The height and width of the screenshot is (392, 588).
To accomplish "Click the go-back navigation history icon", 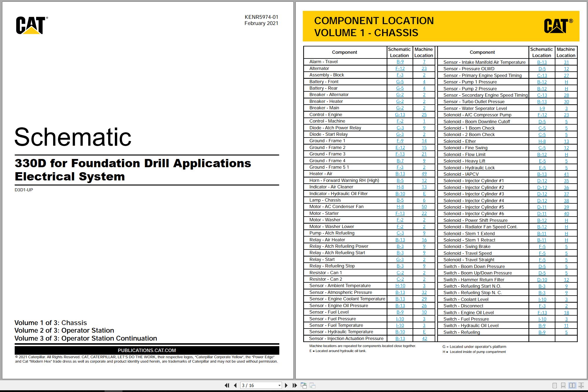I will point(304,385).
